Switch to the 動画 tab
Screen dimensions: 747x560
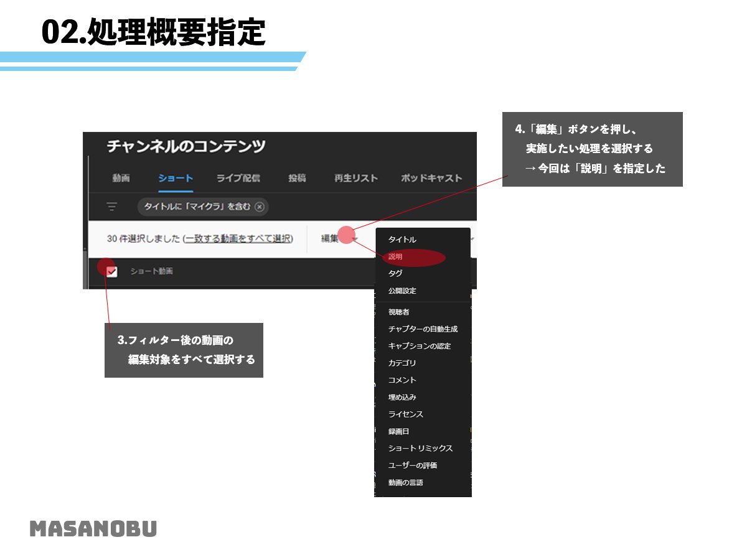121,178
